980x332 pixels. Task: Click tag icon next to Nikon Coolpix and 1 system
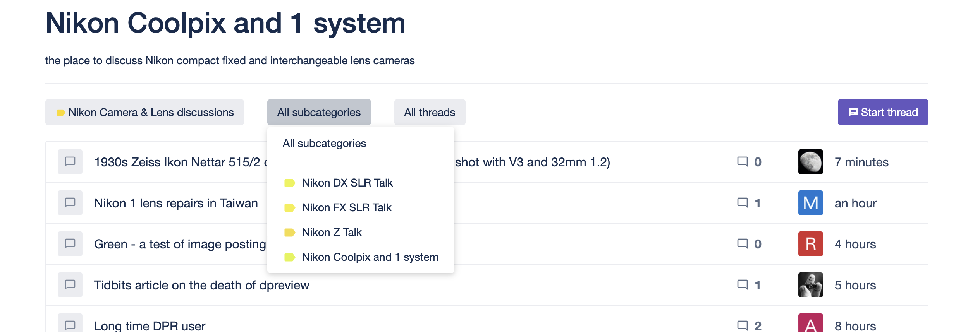click(290, 257)
